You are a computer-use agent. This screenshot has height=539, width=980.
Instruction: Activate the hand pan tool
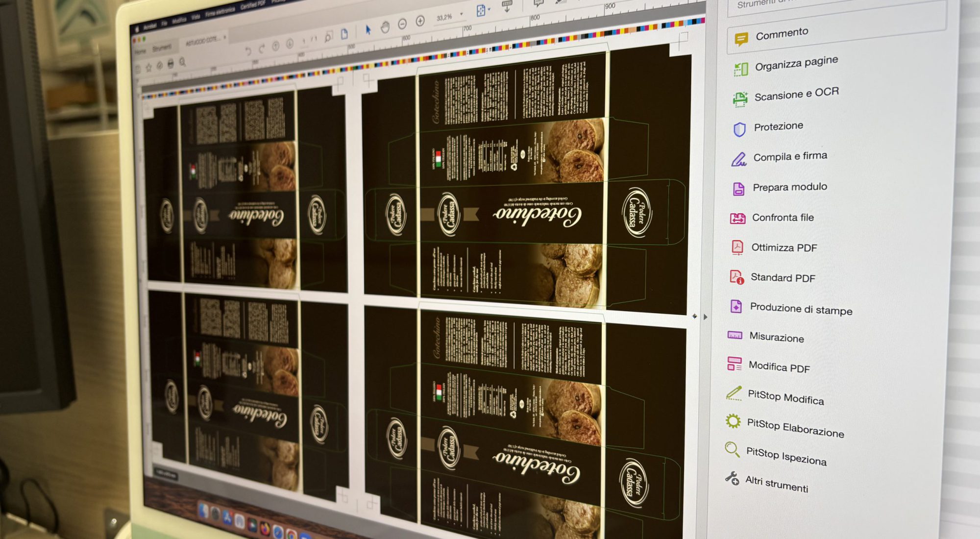point(385,27)
